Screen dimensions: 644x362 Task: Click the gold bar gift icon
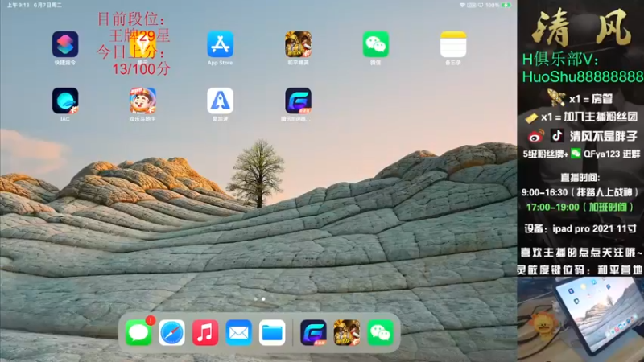[x=531, y=118]
